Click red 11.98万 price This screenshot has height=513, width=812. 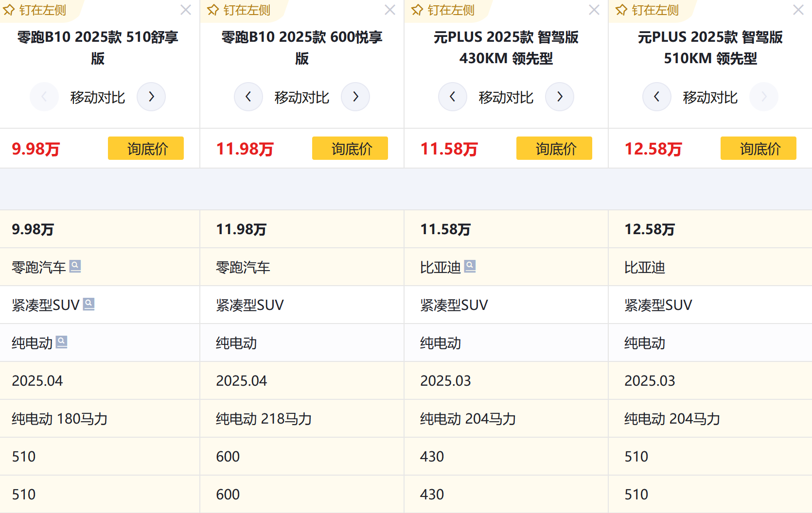(x=245, y=149)
